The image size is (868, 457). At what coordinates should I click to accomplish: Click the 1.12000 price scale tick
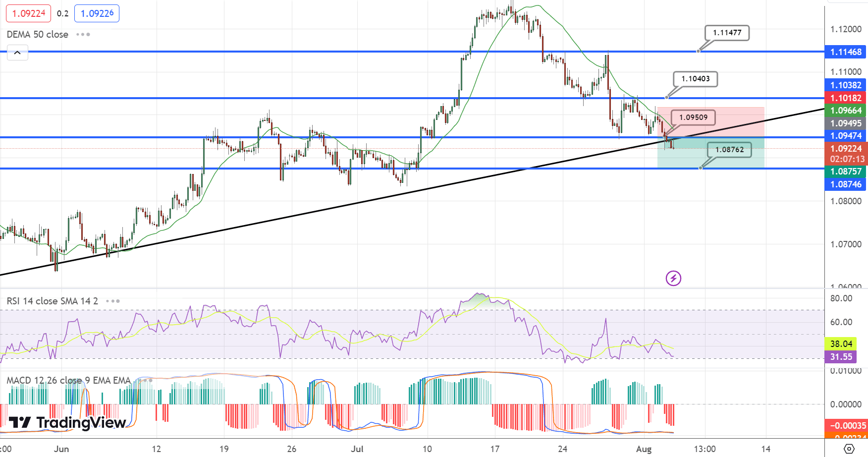click(x=846, y=29)
